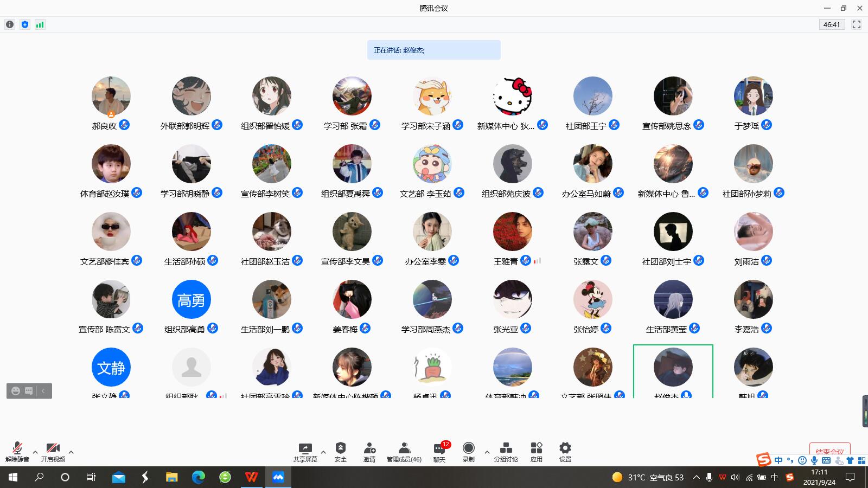Expand the share screen options arrow

point(323,452)
